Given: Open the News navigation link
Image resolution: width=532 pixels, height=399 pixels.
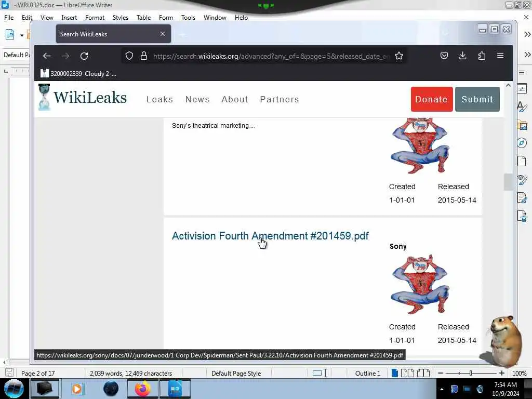Looking at the screenshot, I should (x=197, y=99).
